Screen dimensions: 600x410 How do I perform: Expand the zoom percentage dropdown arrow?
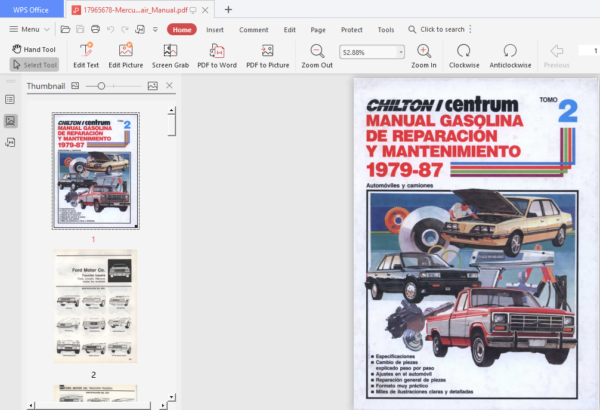tap(401, 52)
